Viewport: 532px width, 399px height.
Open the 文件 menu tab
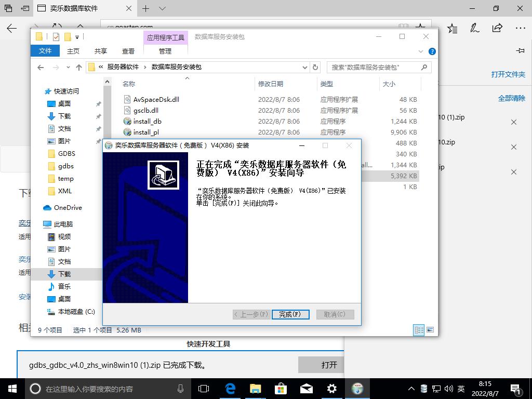(45, 51)
